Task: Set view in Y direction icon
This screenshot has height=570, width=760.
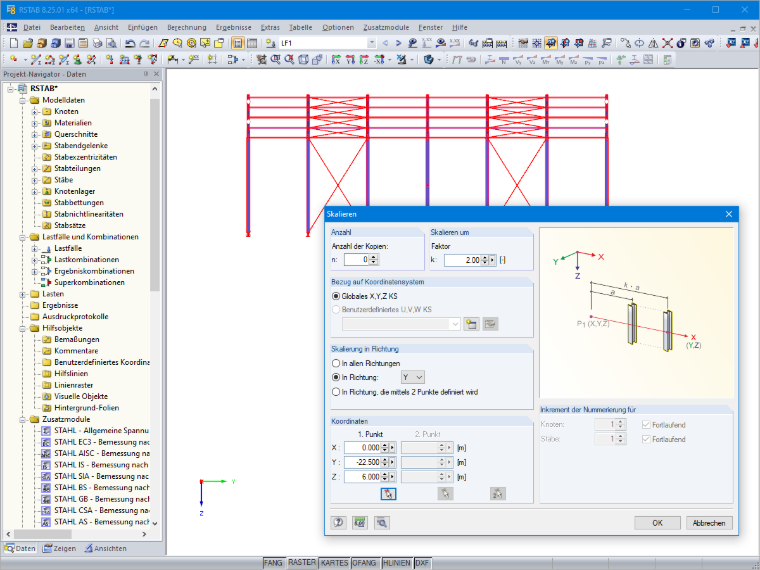Action: tap(350, 60)
